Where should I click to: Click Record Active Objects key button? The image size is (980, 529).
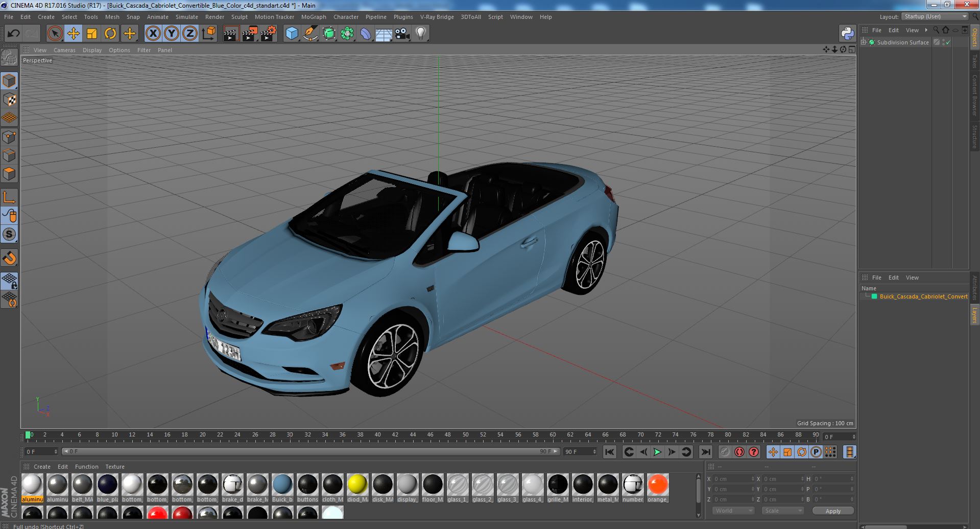(x=725, y=452)
